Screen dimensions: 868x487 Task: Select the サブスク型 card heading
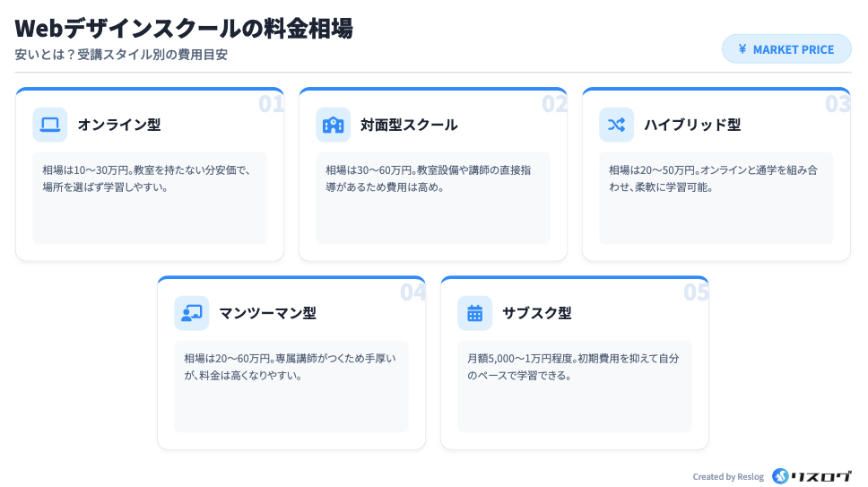click(537, 313)
